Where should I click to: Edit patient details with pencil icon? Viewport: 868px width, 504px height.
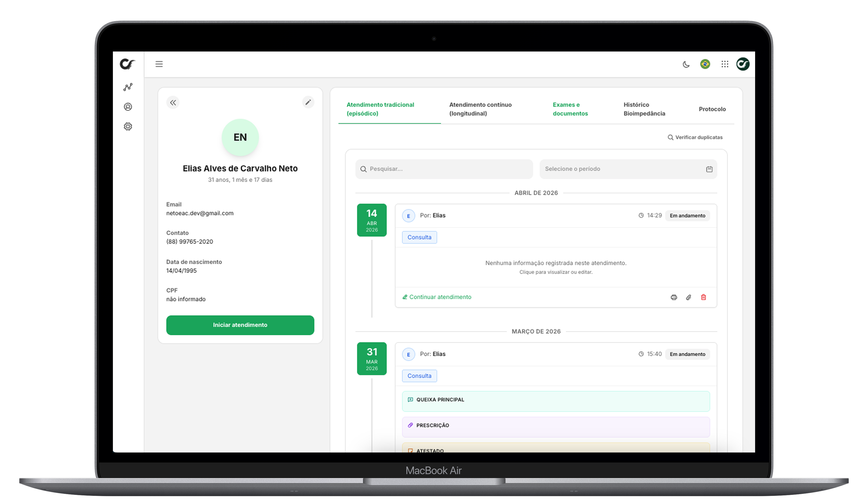click(x=308, y=102)
